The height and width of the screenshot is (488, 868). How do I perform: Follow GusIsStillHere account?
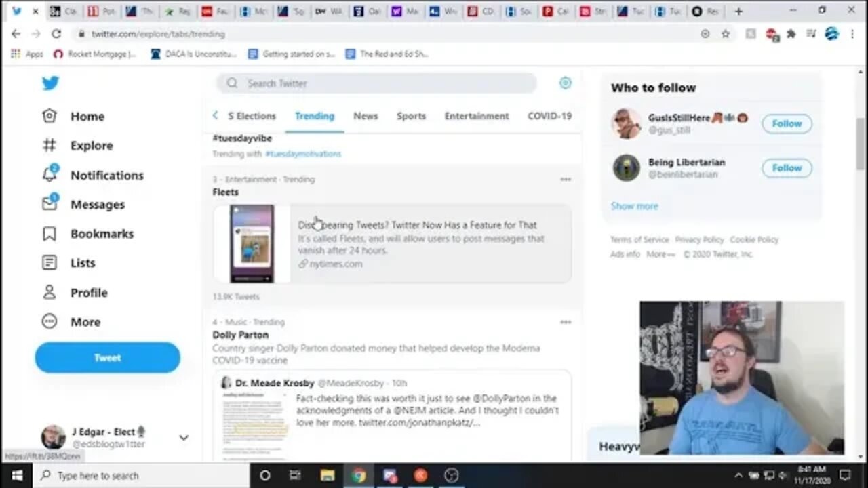(787, 123)
